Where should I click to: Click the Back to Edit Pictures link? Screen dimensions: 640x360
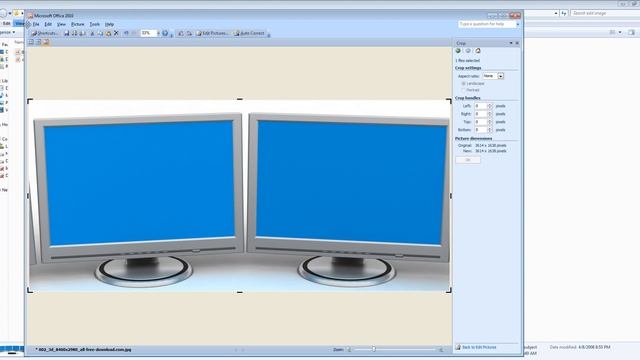(x=479, y=347)
